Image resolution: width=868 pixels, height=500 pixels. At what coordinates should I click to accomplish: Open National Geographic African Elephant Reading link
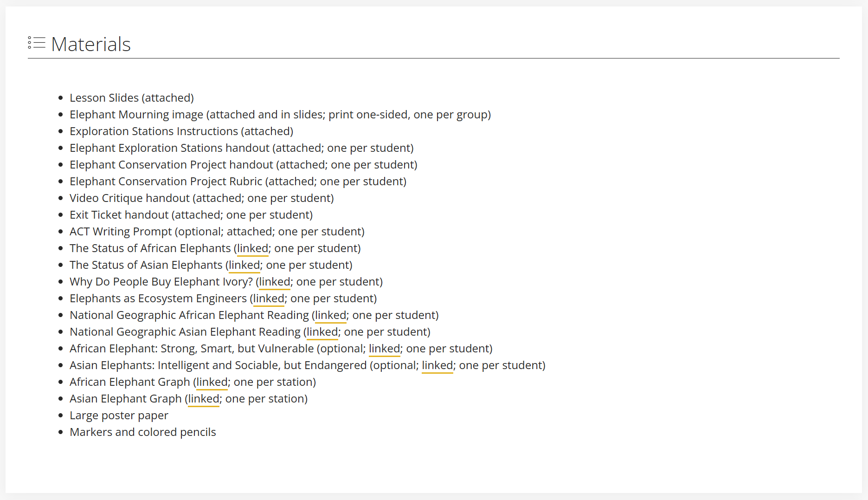[x=330, y=315]
